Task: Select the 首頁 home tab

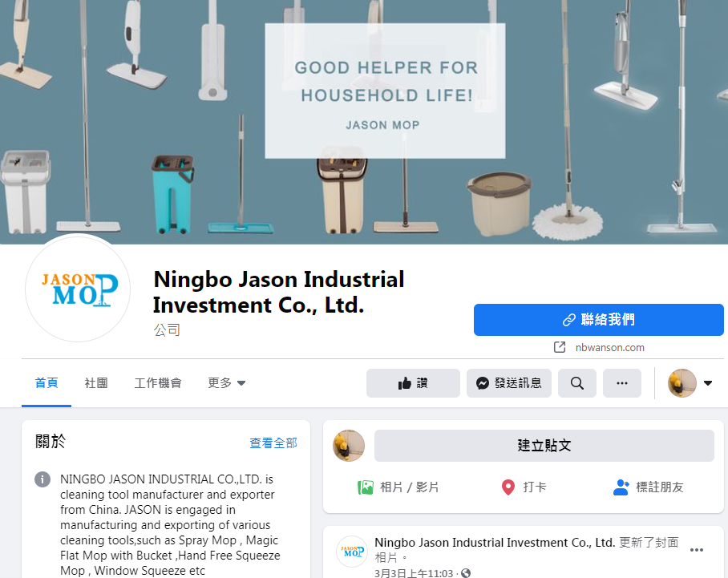Action: (47, 383)
